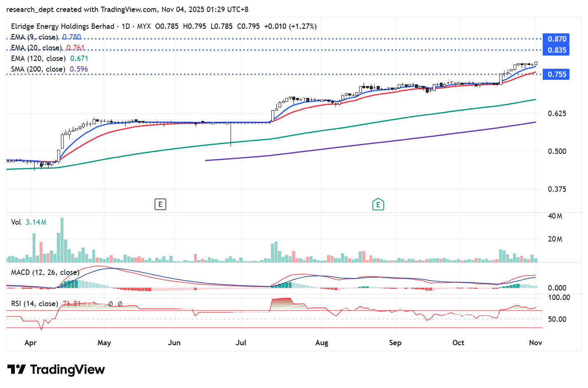The height and width of the screenshot is (388, 588).
Task: Click the gray E earnings marker
Action: 160,204
